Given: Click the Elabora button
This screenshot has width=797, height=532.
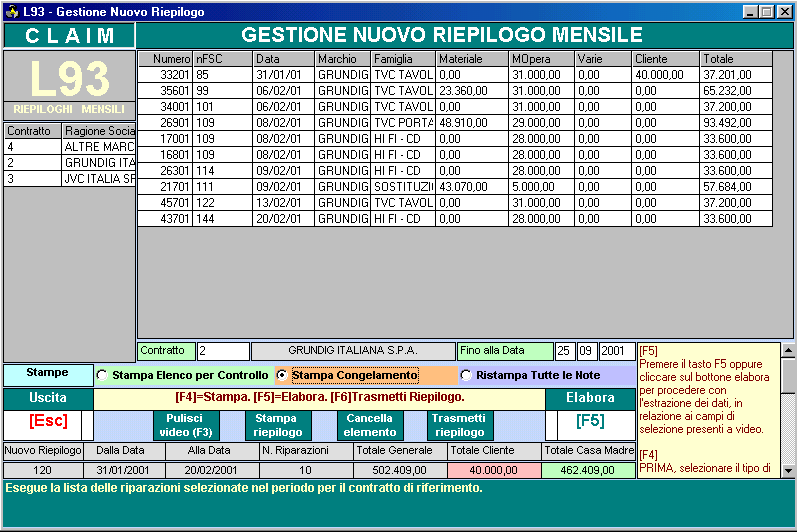Looking at the screenshot, I should (x=590, y=399).
